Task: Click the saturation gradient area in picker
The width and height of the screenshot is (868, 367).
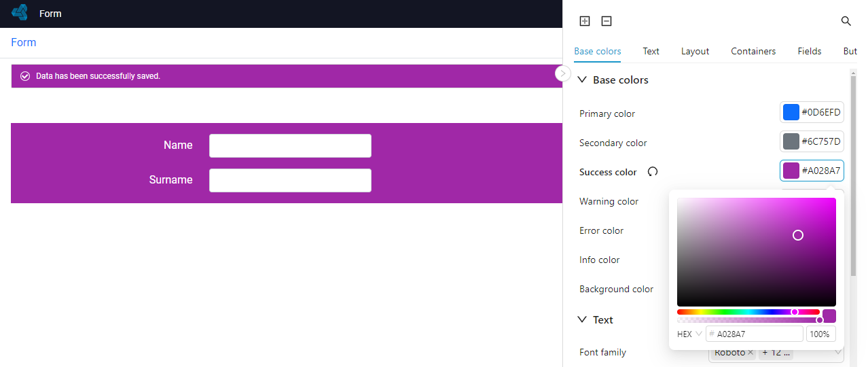Action: click(x=757, y=252)
